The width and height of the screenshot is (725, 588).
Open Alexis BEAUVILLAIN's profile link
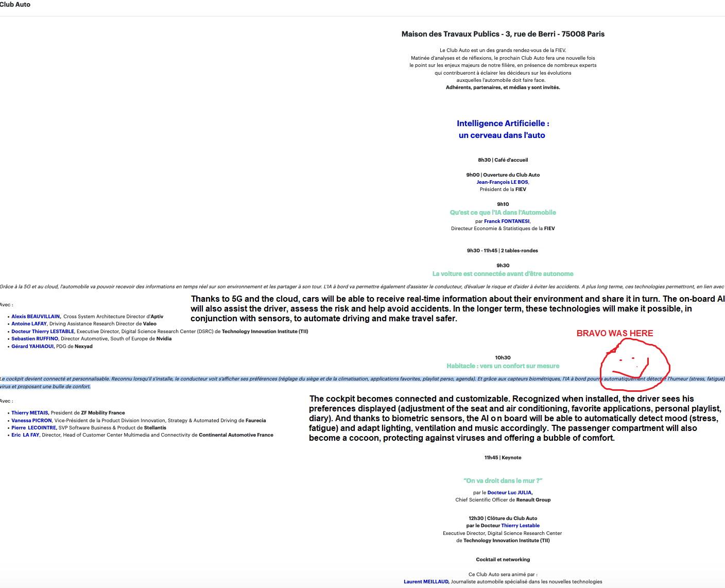click(x=36, y=317)
